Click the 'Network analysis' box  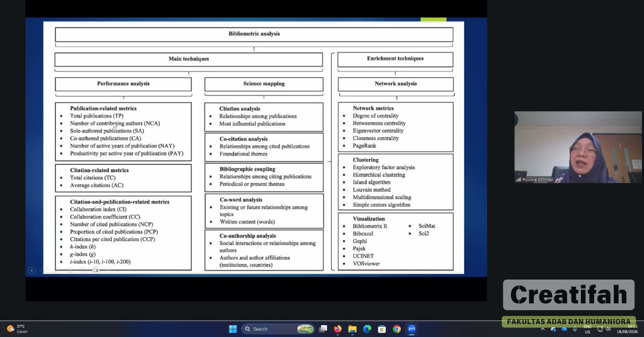tap(396, 84)
